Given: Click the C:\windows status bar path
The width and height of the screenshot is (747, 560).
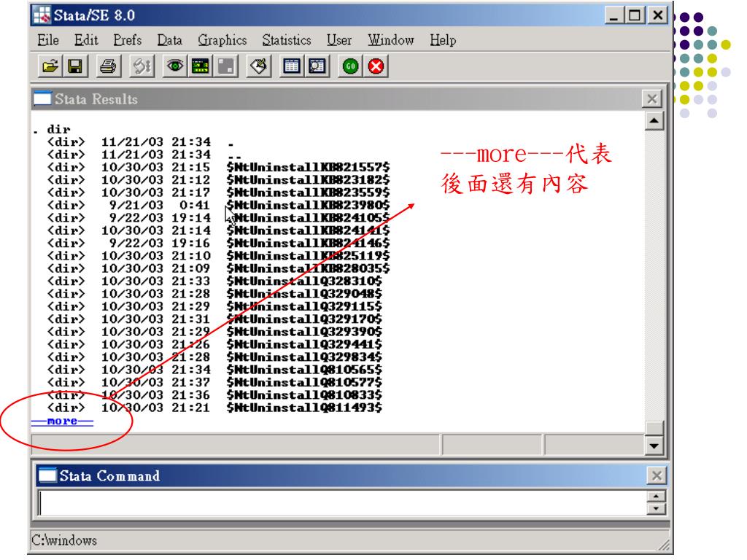Looking at the screenshot, I should 64,540.
